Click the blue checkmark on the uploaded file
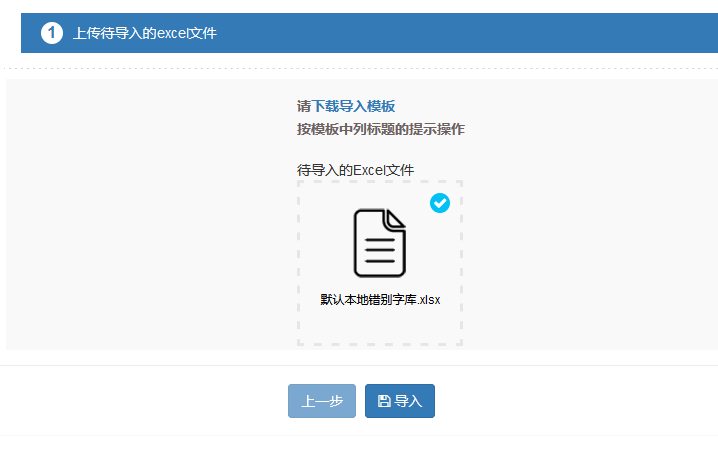The image size is (718, 460). pos(440,203)
